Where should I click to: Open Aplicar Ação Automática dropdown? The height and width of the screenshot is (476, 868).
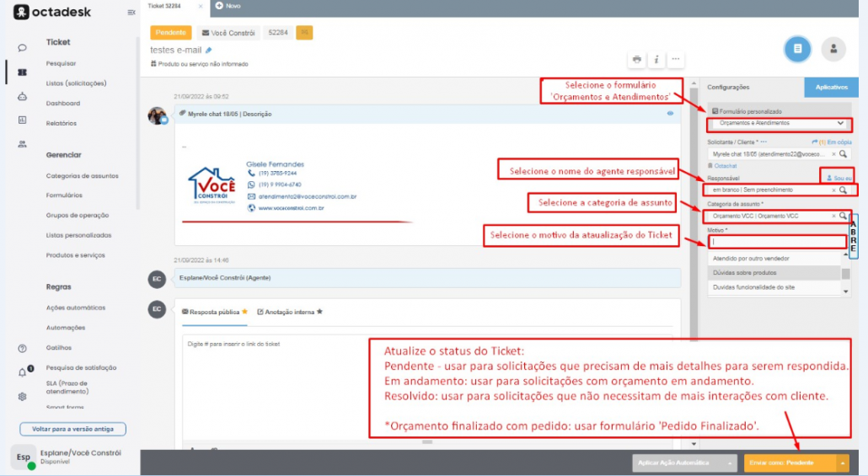(684, 463)
